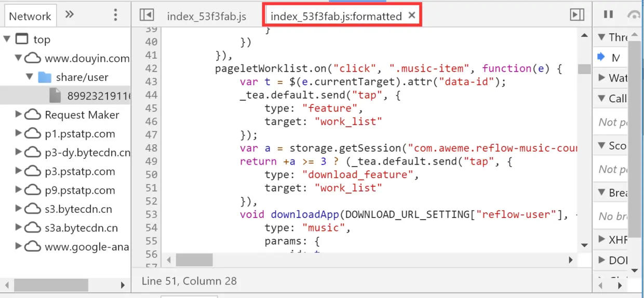
Task: Expand the s3a.bytecdn.cn node
Action: (19, 228)
